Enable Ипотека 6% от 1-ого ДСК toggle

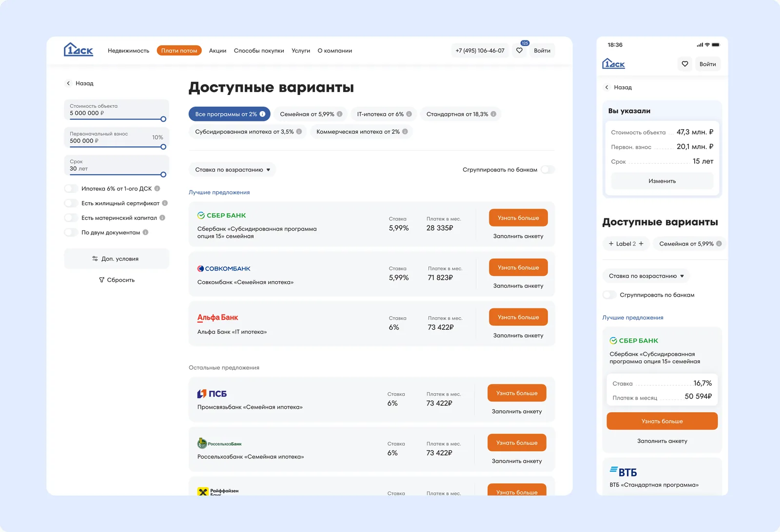pyautogui.click(x=70, y=188)
